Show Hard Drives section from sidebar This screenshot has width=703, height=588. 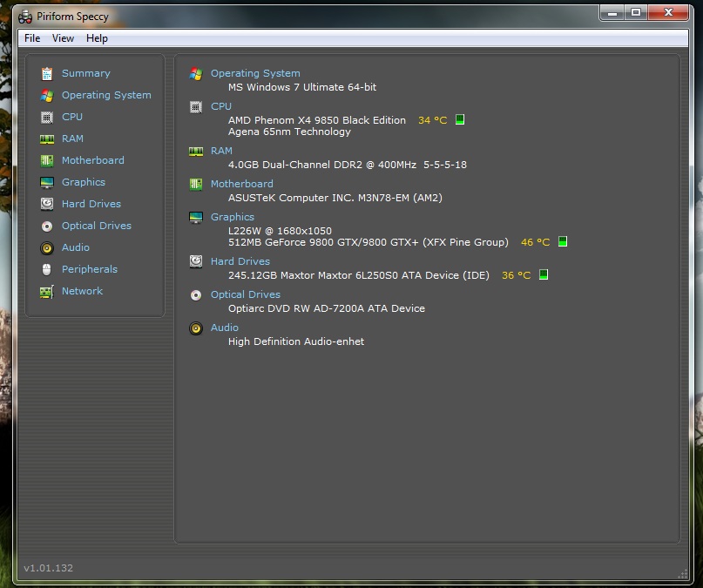click(91, 204)
